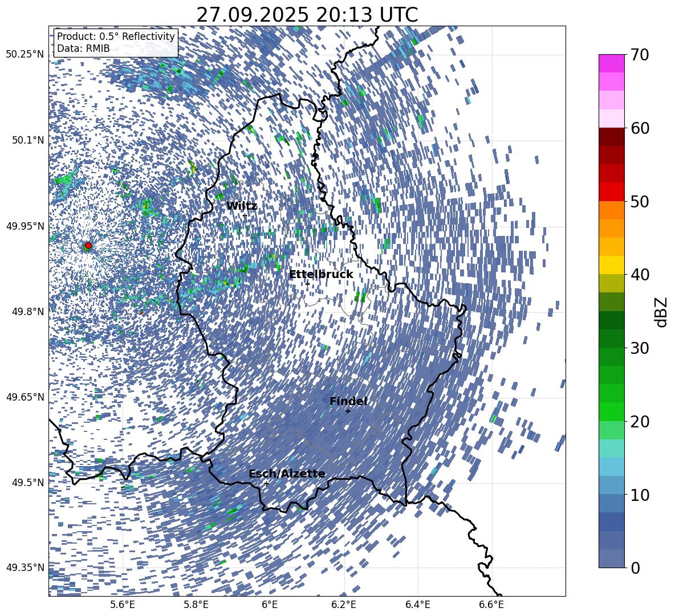Click the 49.8°N latitude label
Image resolution: width=675 pixels, height=616 pixels.
[x=28, y=311]
